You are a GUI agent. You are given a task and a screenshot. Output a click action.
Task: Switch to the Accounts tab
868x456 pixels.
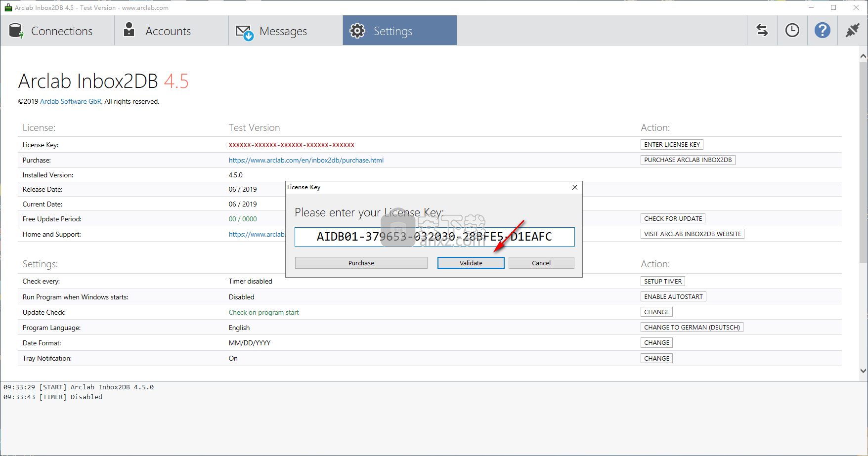[172, 31]
